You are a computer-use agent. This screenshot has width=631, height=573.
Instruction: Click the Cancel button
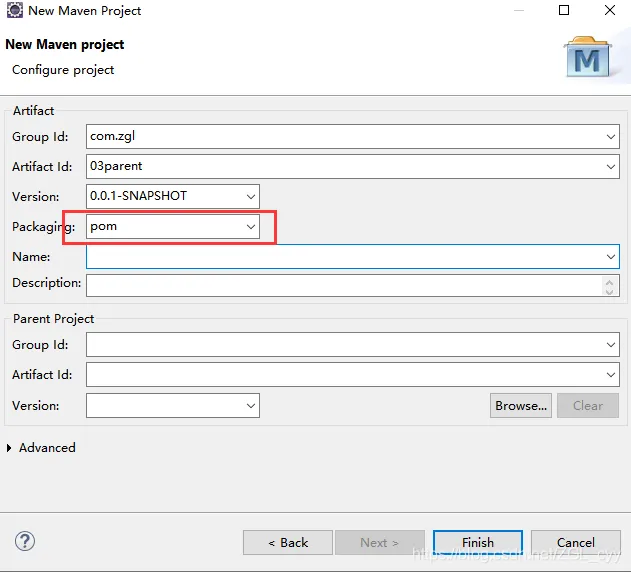[x=575, y=542]
